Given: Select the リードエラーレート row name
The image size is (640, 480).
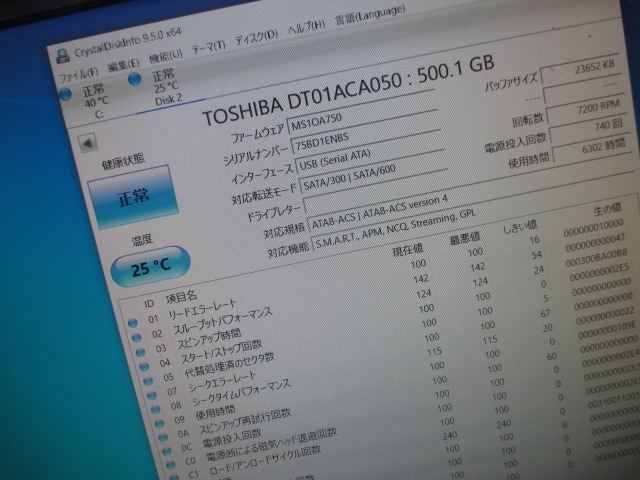Looking at the screenshot, I should [x=202, y=310].
